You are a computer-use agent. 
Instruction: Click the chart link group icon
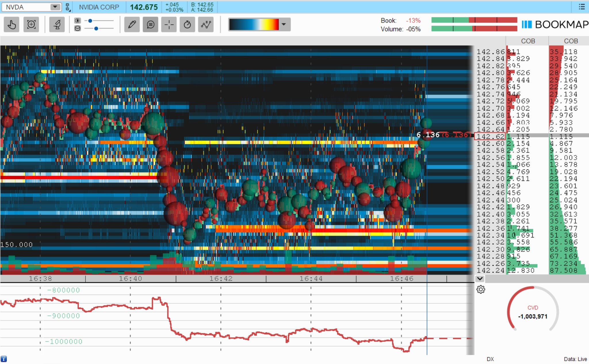coord(68,7)
